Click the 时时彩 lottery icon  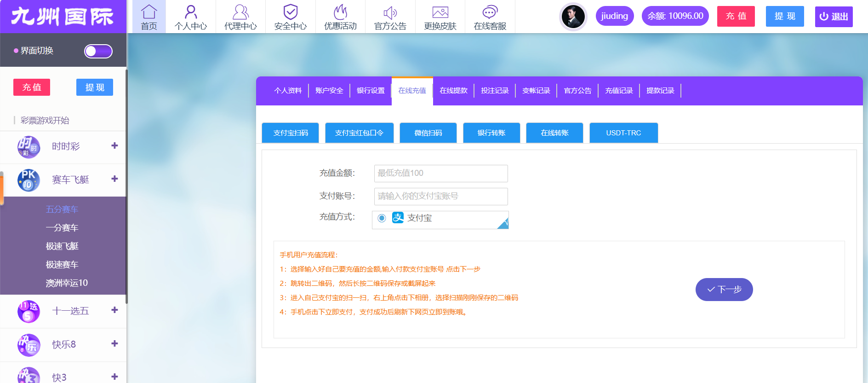tap(29, 147)
